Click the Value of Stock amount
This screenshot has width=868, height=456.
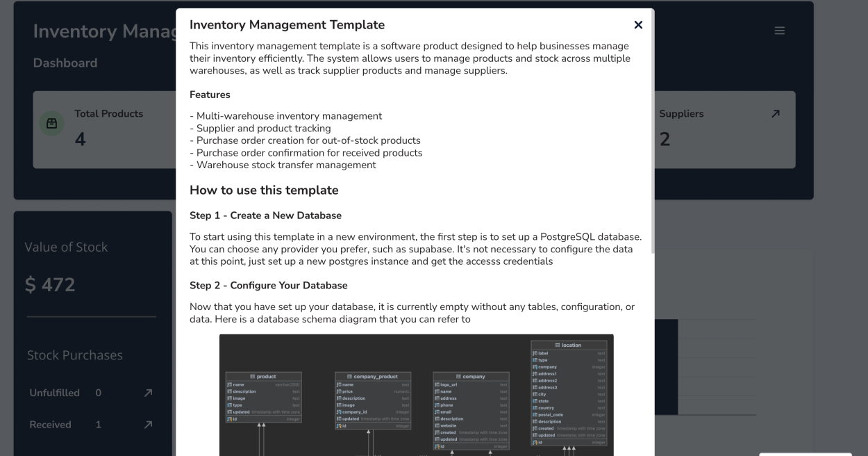pos(50,284)
